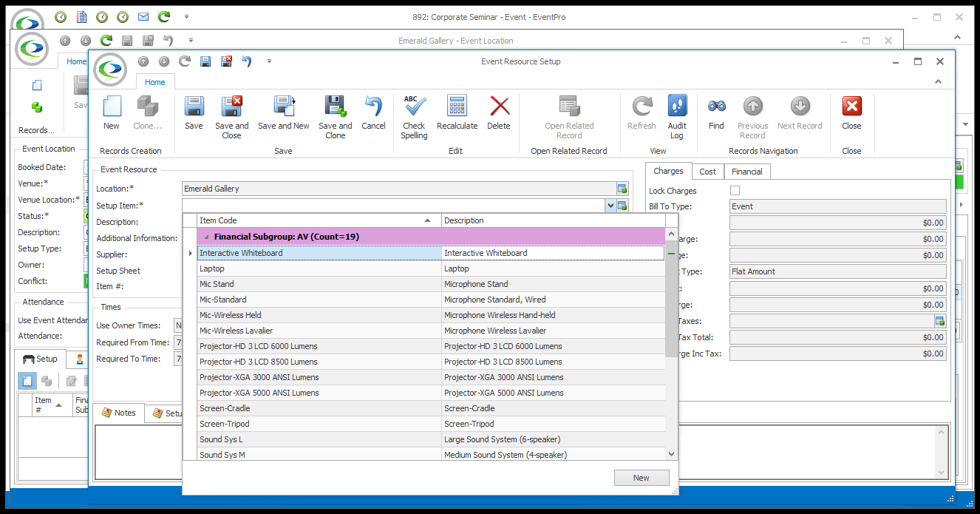Tick the Lock Charges checkbox

click(x=735, y=191)
